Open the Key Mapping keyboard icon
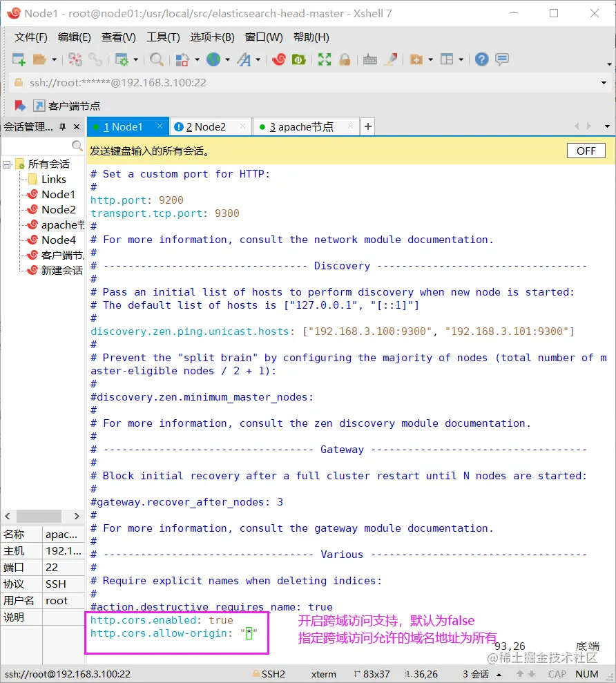This screenshot has width=616, height=683. tap(370, 59)
